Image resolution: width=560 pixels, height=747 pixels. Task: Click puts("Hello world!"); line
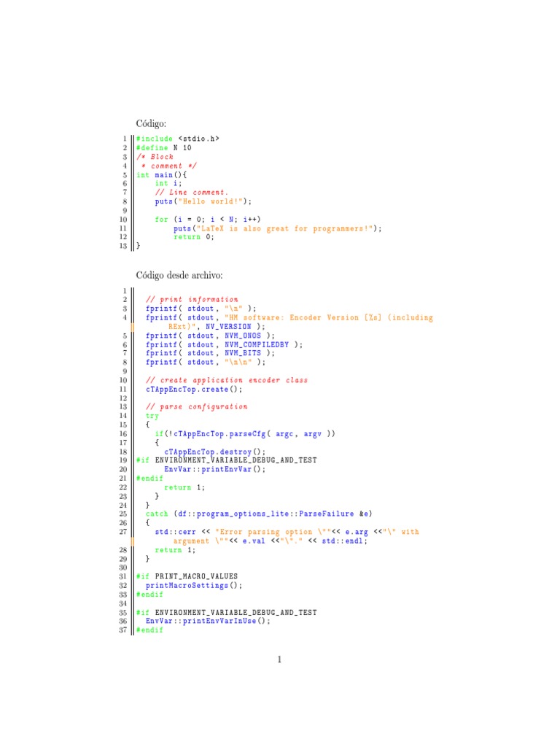tap(203, 201)
